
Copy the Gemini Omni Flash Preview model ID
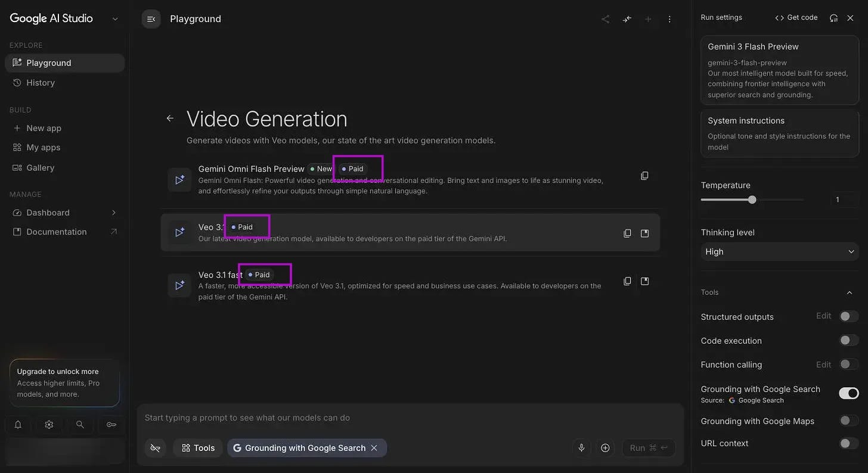(644, 176)
